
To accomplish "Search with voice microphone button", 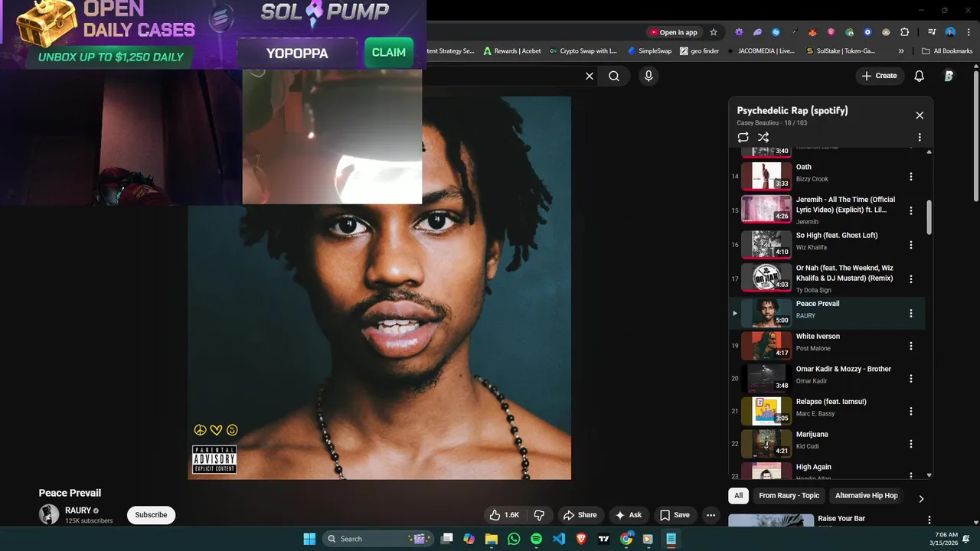I will (648, 76).
